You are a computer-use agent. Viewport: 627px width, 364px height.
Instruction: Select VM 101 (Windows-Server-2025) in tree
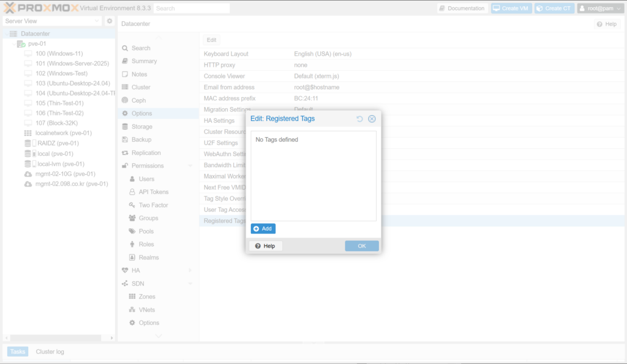72,64
